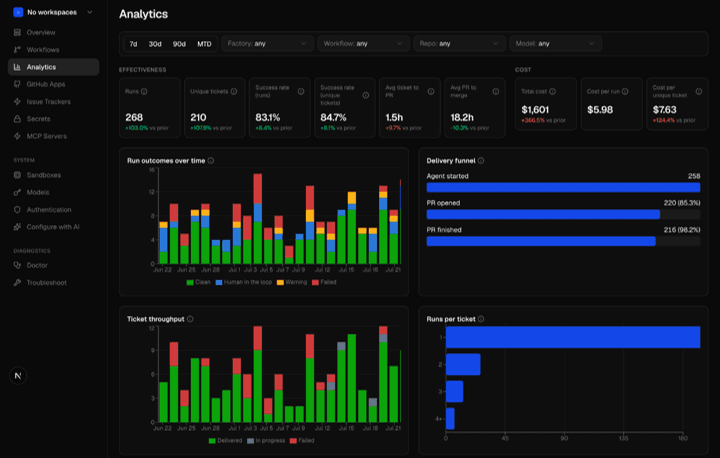The height and width of the screenshot is (458, 720).
Task: Expand the No workspaces switcher chevron
Action: (x=90, y=12)
